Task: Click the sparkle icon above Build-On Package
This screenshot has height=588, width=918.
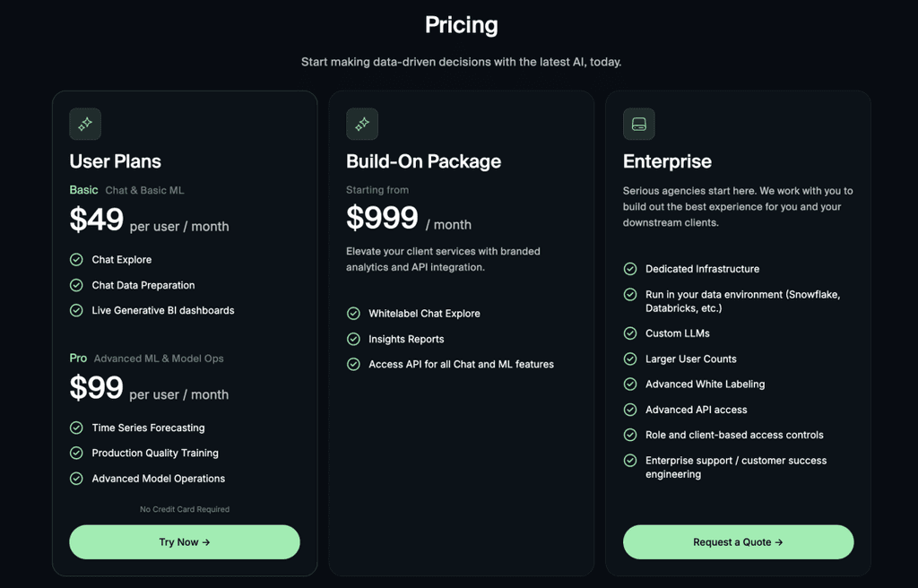Action: [362, 125]
